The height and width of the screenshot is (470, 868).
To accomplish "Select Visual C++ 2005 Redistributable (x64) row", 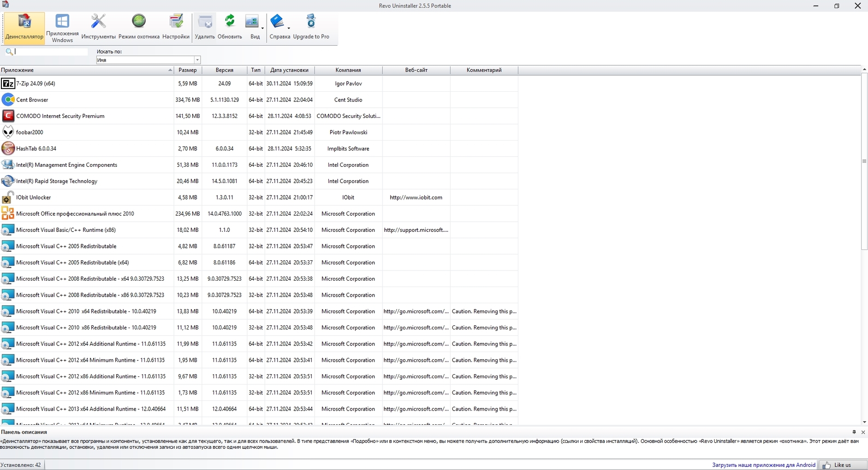I will coord(259,263).
